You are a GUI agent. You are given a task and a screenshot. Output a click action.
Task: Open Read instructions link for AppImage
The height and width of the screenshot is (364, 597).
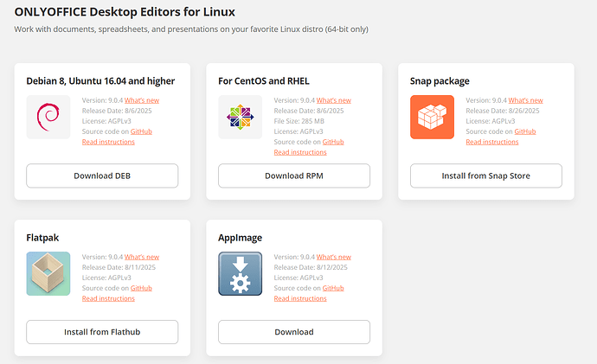click(x=300, y=298)
